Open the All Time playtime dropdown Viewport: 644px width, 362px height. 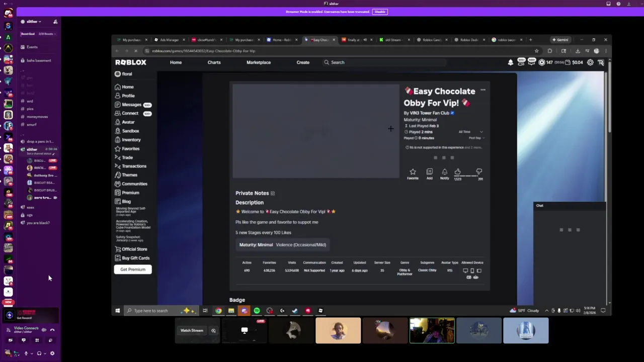tap(470, 132)
